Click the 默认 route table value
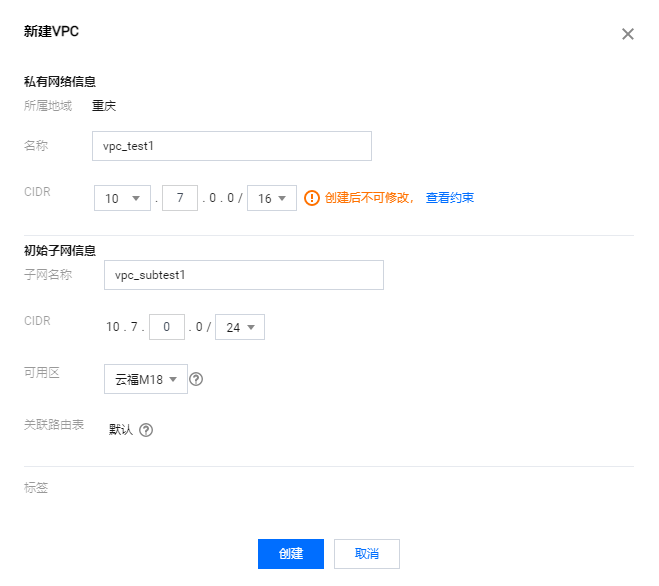This screenshot has width=659, height=586. [x=120, y=430]
